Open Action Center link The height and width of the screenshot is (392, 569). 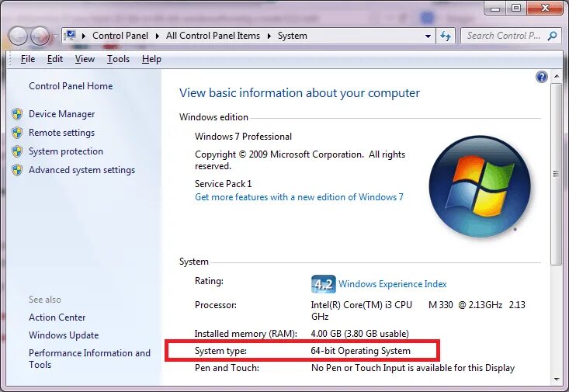57,317
